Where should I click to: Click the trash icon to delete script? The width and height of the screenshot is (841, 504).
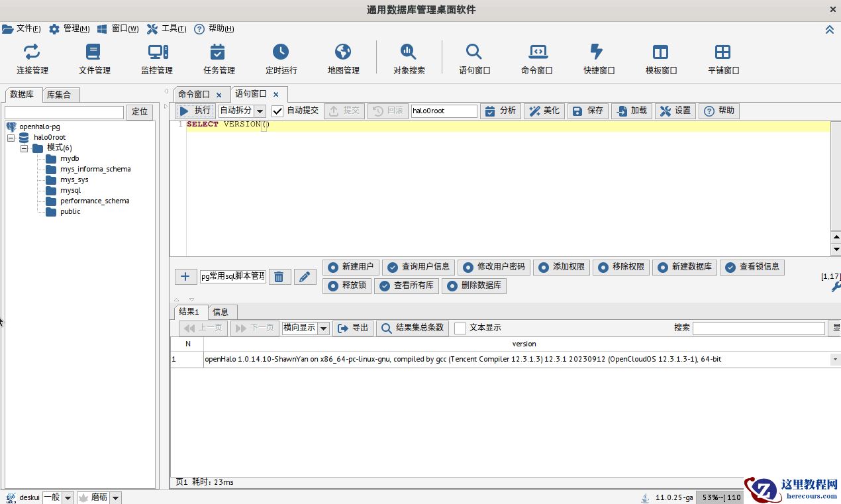click(279, 277)
